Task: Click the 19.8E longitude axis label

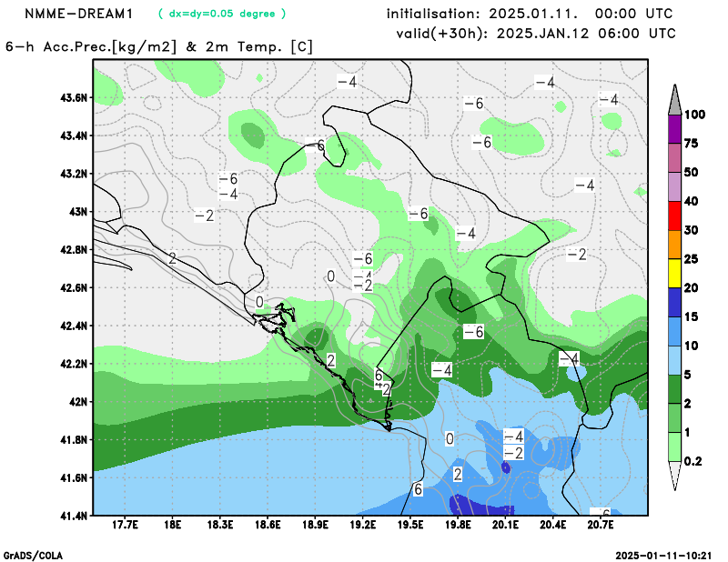Action: coord(459,526)
